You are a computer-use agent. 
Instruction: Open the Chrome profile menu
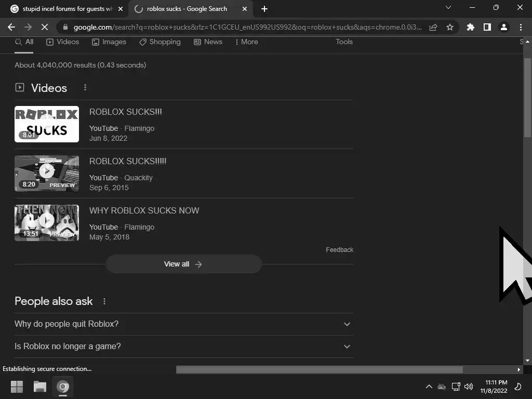(504, 27)
